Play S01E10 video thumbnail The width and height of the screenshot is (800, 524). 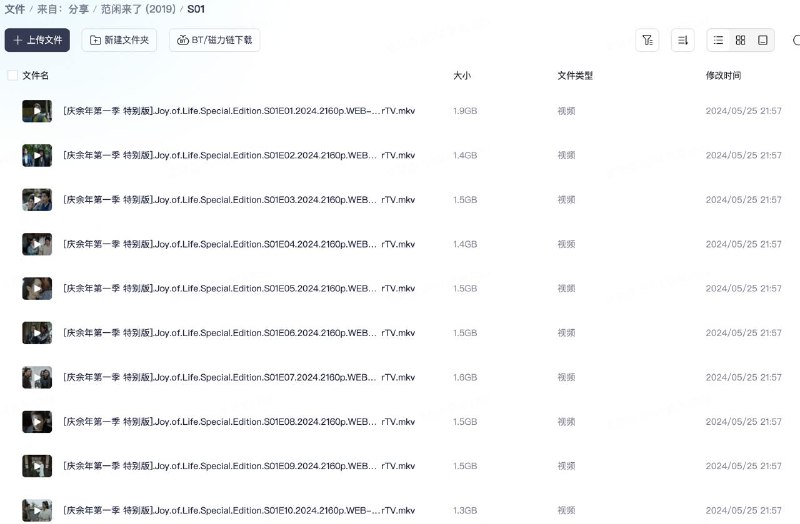[x=37, y=510]
